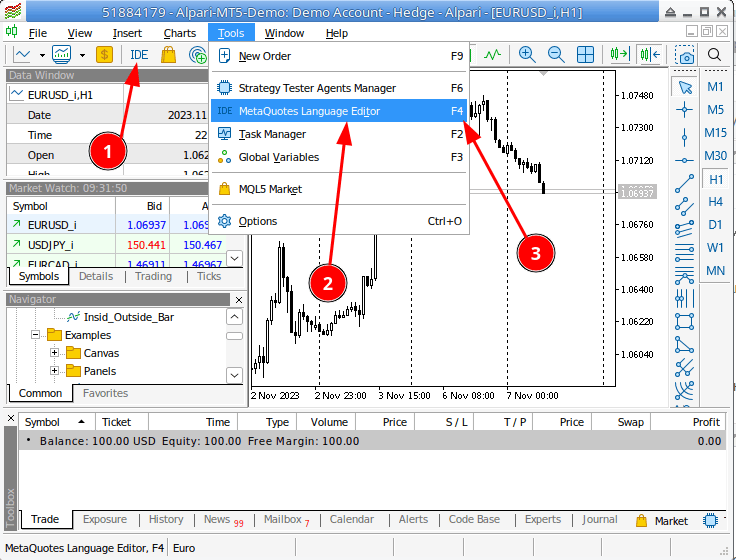This screenshot has height=560, width=736.
Task: Select MetaQuotes Language Editor menu item
Action: pos(339,111)
